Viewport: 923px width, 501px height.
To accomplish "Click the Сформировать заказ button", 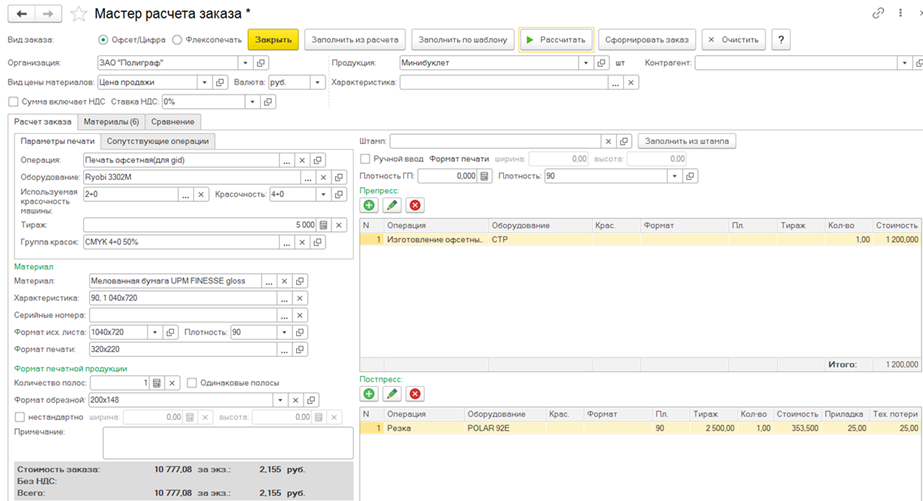I will click(x=647, y=40).
